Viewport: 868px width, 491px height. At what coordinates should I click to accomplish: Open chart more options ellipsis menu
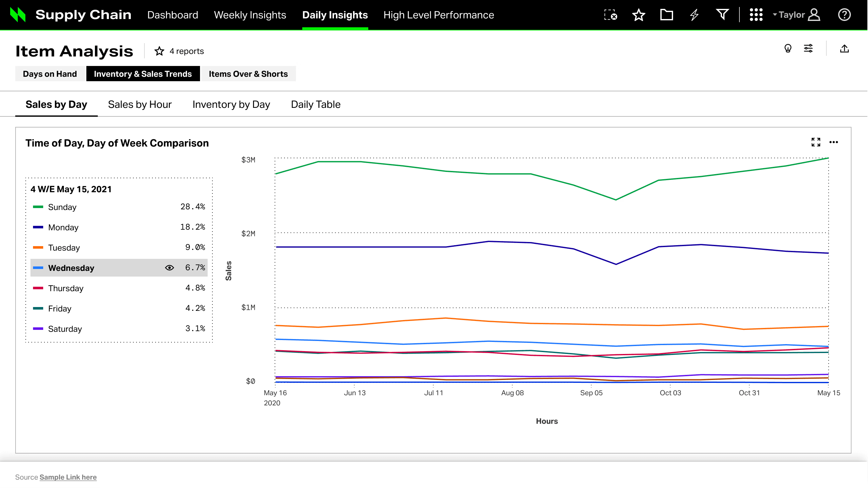[x=833, y=142]
